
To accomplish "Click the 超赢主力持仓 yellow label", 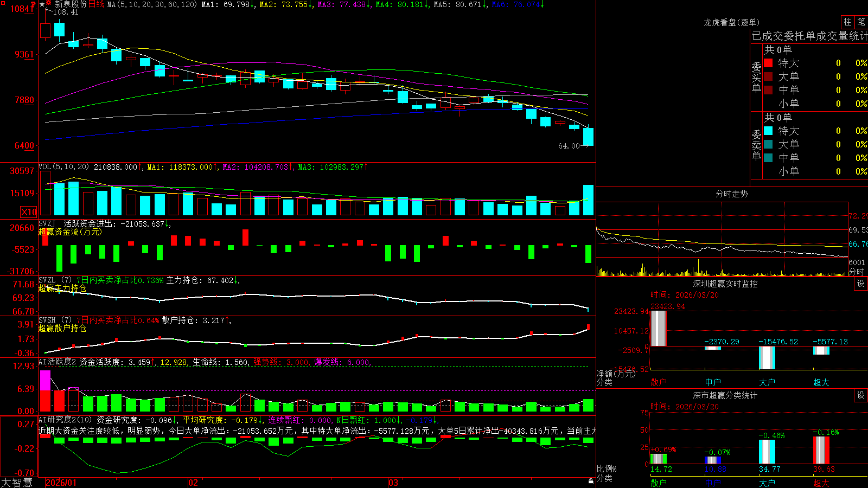I will click(x=62, y=288).
